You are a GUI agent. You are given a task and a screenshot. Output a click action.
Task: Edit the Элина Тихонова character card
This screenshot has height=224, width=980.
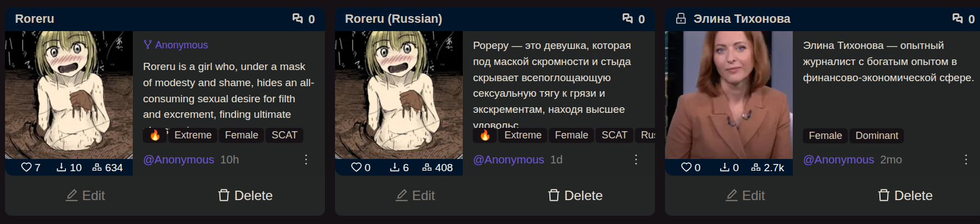point(745,196)
